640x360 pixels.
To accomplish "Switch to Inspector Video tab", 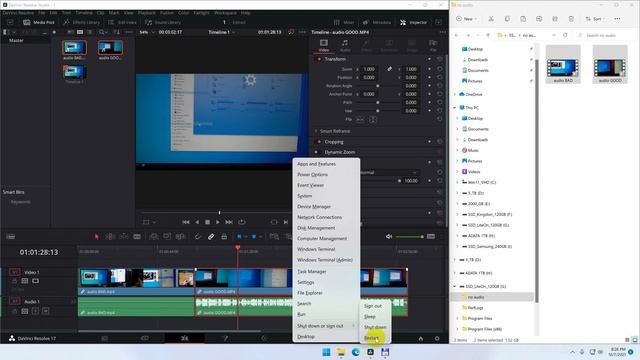I will (324, 45).
